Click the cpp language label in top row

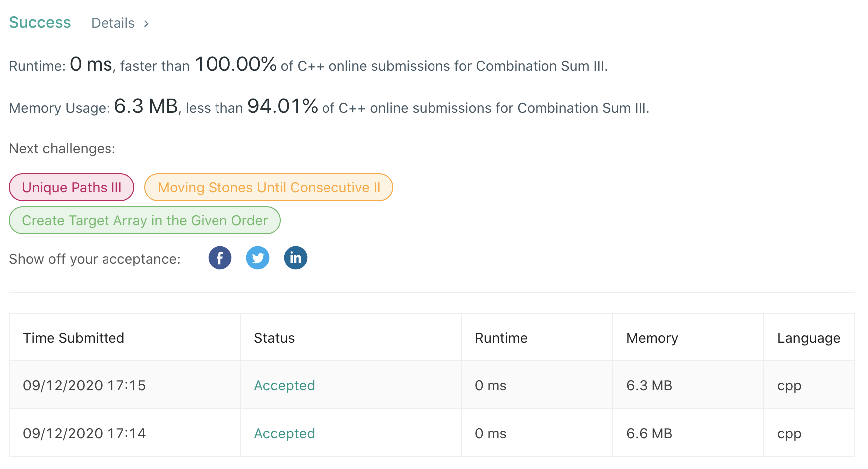tap(789, 385)
